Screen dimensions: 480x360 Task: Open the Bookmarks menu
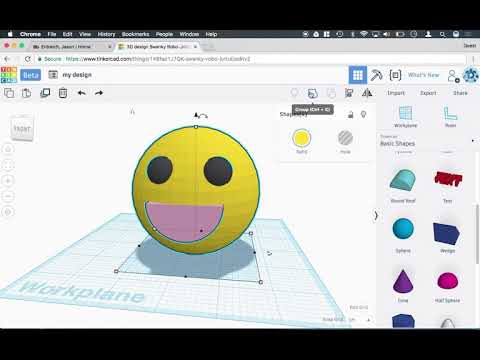click(x=136, y=34)
